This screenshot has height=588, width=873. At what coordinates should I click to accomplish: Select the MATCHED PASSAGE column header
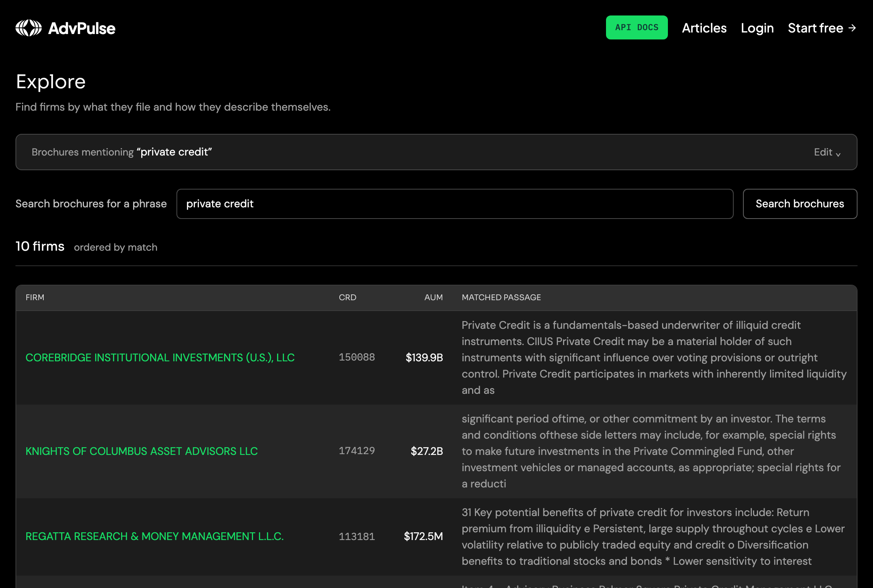coord(501,297)
